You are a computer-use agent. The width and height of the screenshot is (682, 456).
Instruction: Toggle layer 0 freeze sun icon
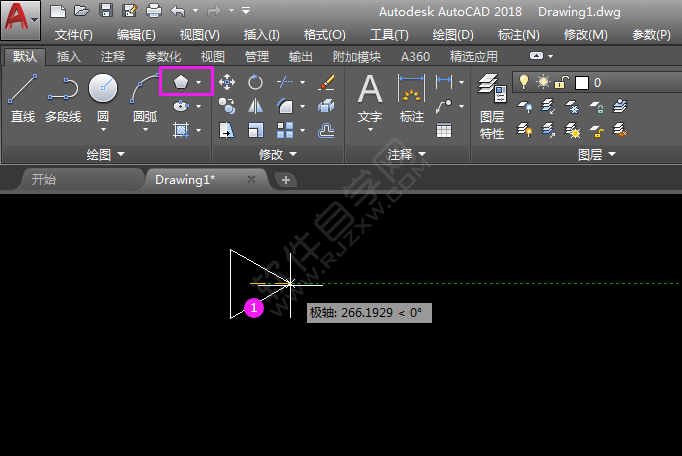click(x=543, y=82)
